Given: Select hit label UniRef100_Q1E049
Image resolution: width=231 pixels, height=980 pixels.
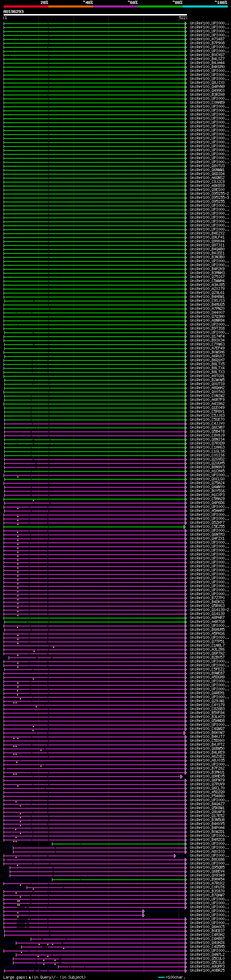Looking at the screenshot, I should 208,407.
